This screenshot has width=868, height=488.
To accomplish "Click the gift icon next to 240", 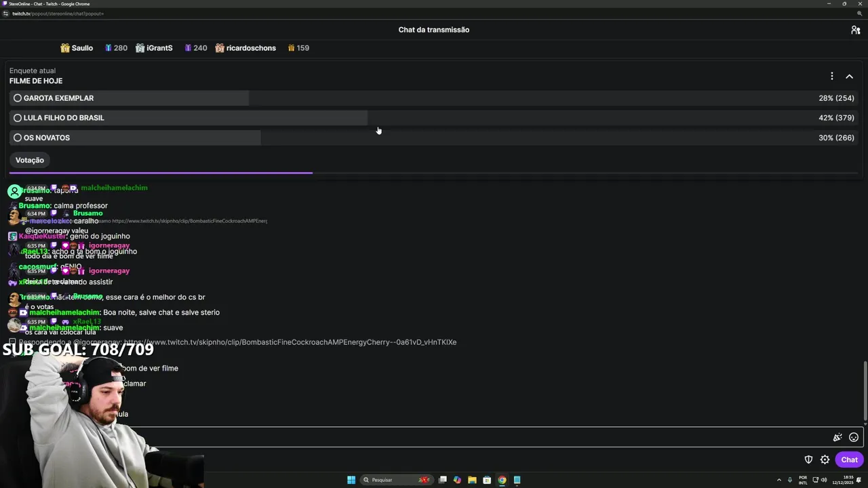I will [188, 48].
